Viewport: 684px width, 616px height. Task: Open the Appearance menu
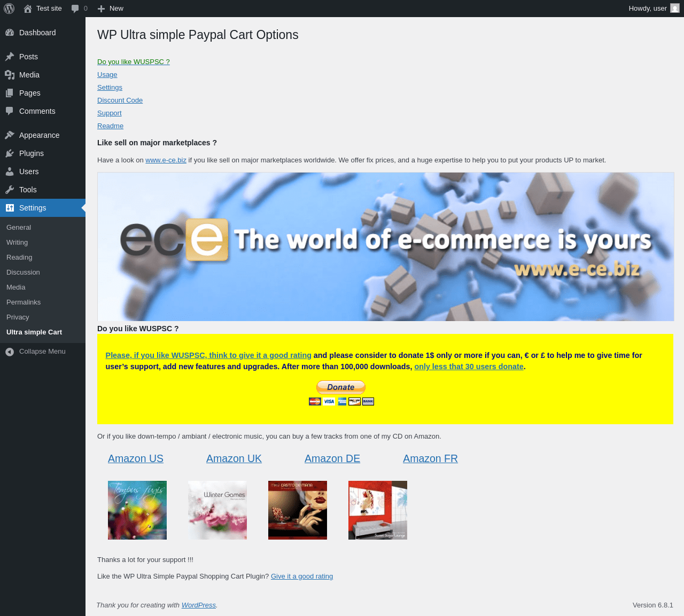43,135
